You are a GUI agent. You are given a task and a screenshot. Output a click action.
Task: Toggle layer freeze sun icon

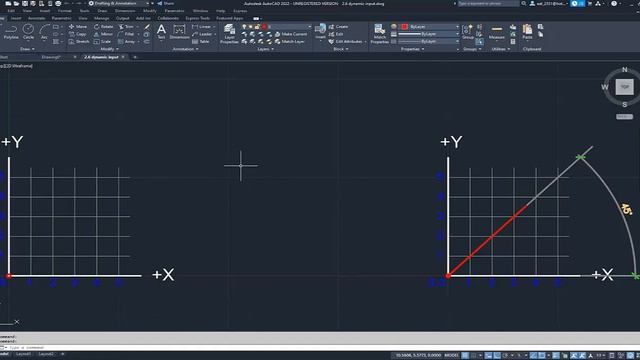click(x=251, y=27)
